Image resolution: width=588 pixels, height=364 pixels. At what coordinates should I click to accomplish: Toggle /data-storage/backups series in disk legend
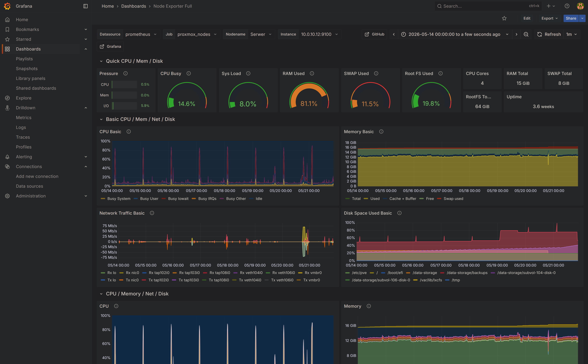pyautogui.click(x=467, y=273)
